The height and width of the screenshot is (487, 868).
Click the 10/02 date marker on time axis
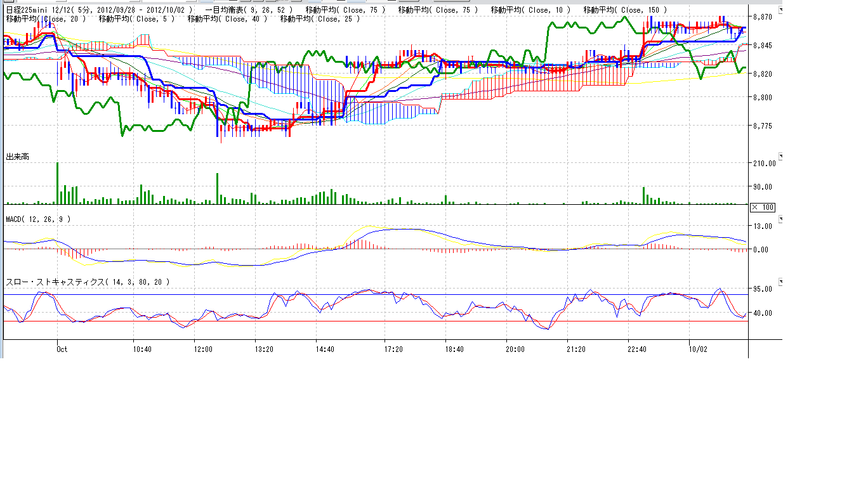click(698, 349)
